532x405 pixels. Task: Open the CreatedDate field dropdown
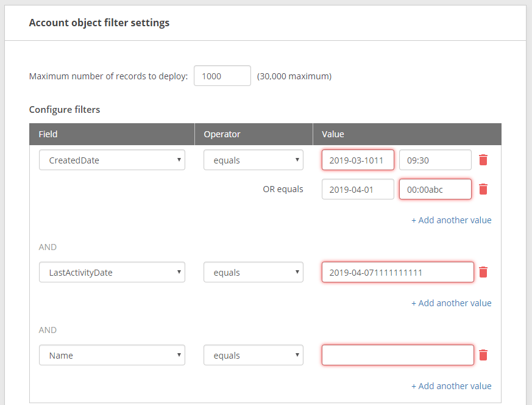(x=112, y=160)
